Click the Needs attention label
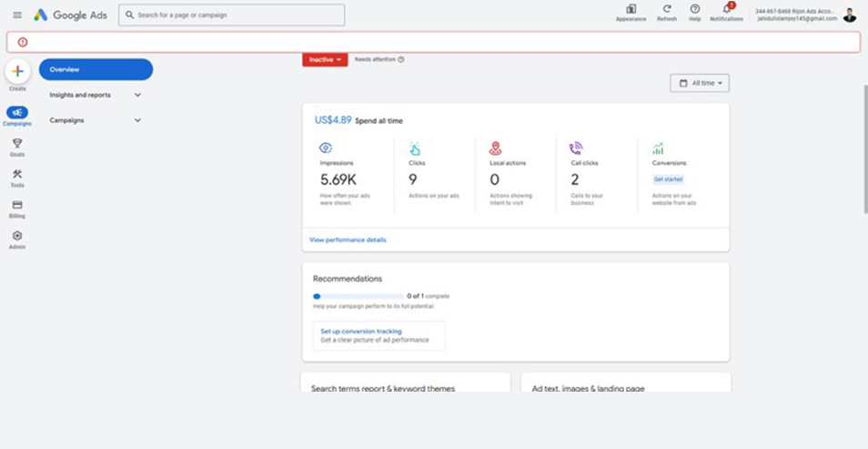Image resolution: width=868 pixels, height=449 pixels. pos(376,59)
